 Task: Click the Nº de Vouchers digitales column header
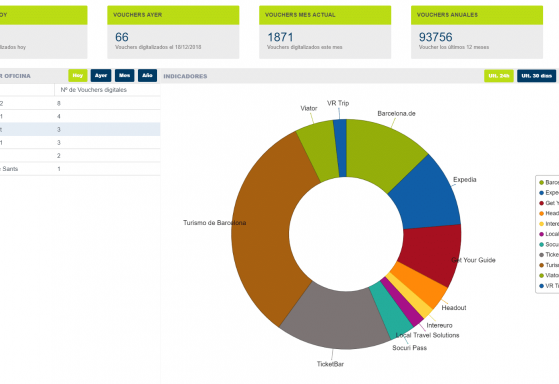point(93,90)
